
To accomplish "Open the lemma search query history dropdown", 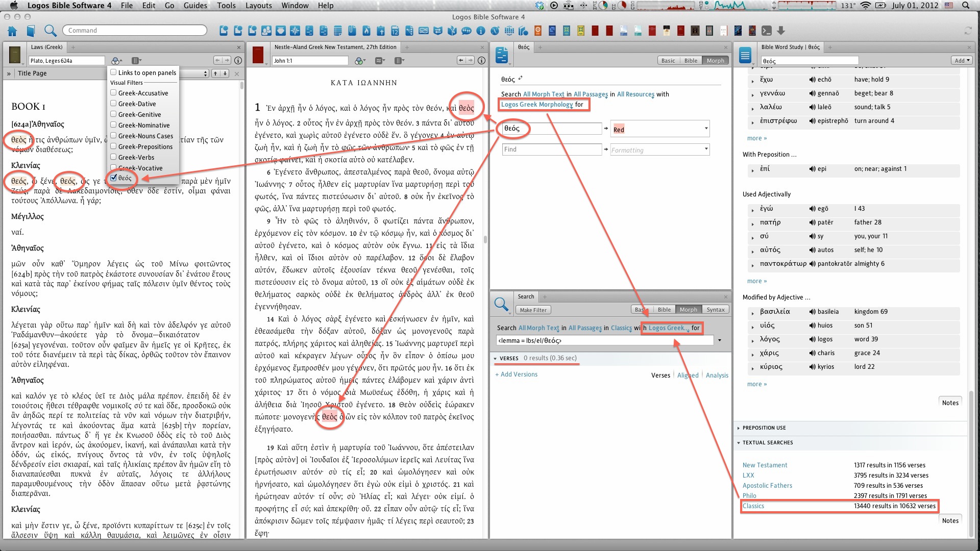I will click(720, 341).
